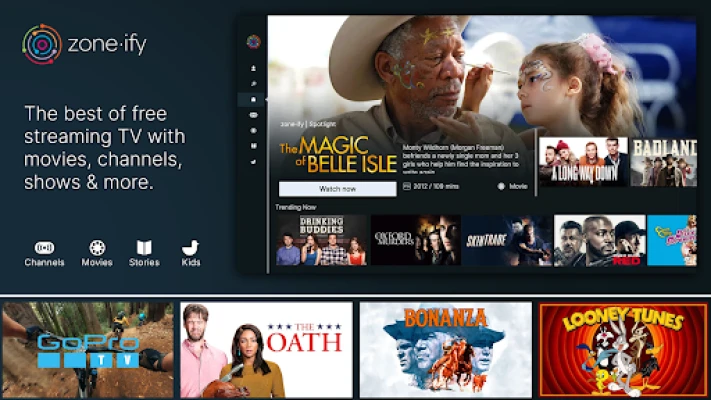
Task: Open the Skin Trade trending thumbnail
Action: [508, 240]
